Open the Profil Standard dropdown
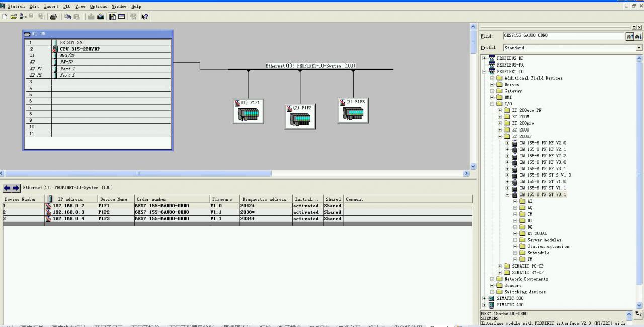 [x=639, y=48]
